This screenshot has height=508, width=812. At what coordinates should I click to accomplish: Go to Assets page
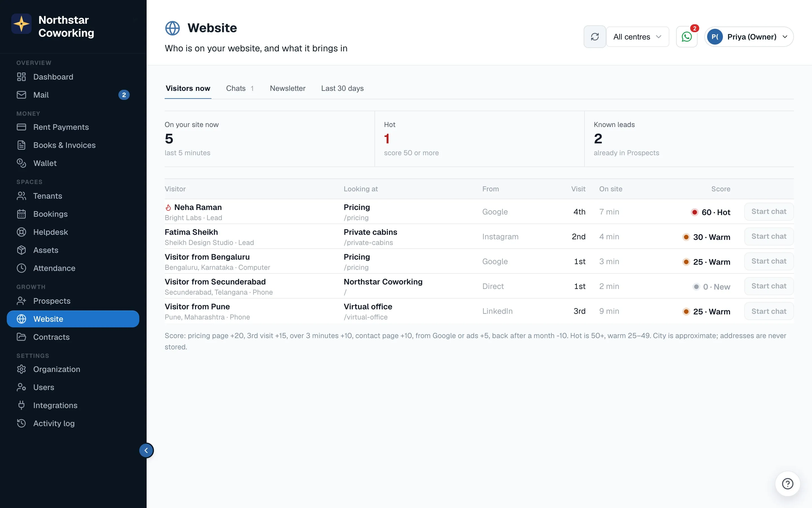[x=73, y=250]
